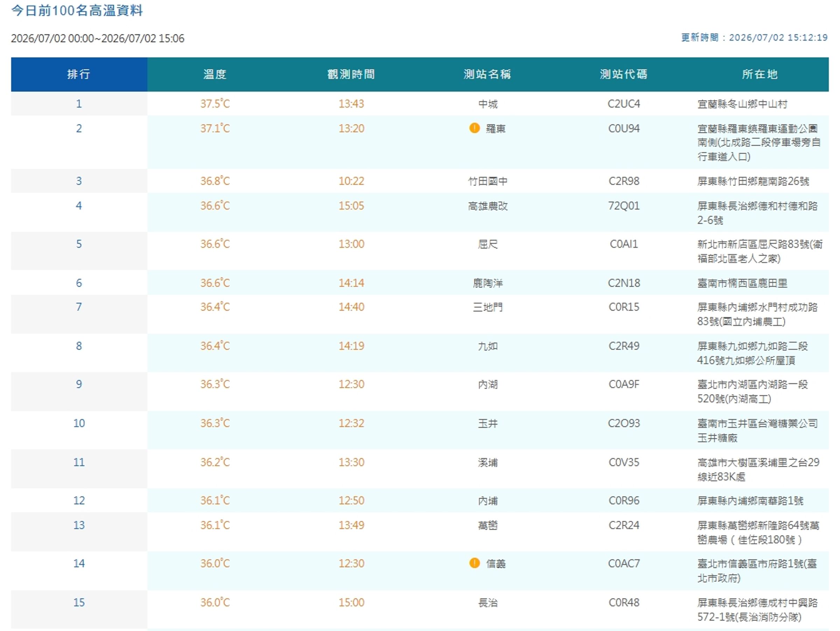Click station code C2UC4
The image size is (840, 631).
[x=624, y=103]
